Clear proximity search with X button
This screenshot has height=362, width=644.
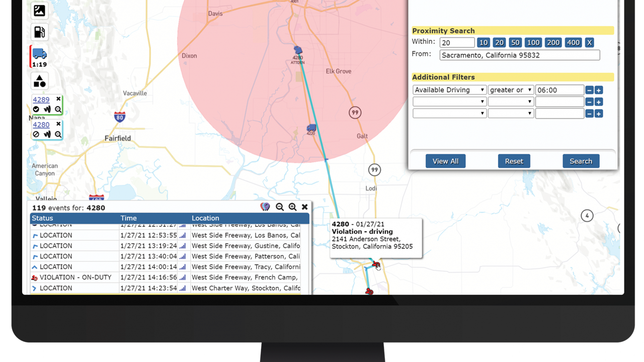coord(590,43)
